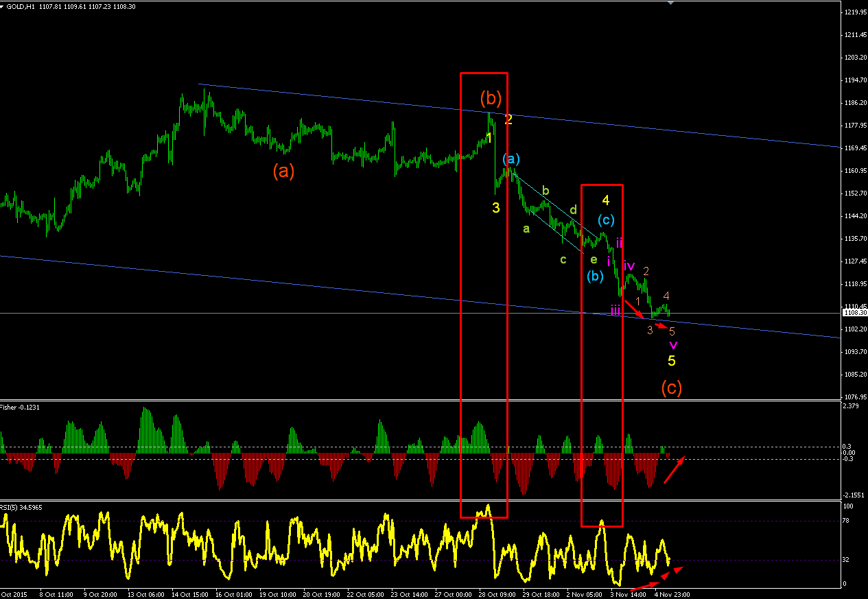Viewport: 868px width, 599px height.
Task: Click the small arrow before GOLD,H1 title
Action: [4, 6]
